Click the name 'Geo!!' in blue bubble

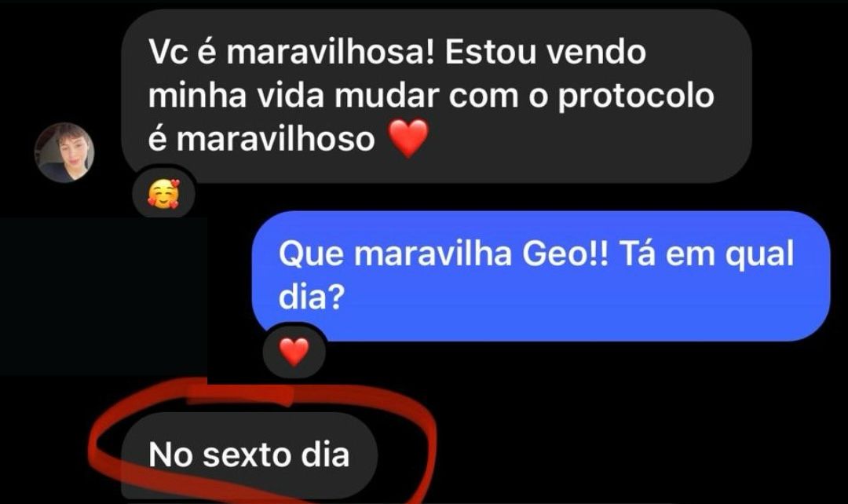(x=565, y=254)
